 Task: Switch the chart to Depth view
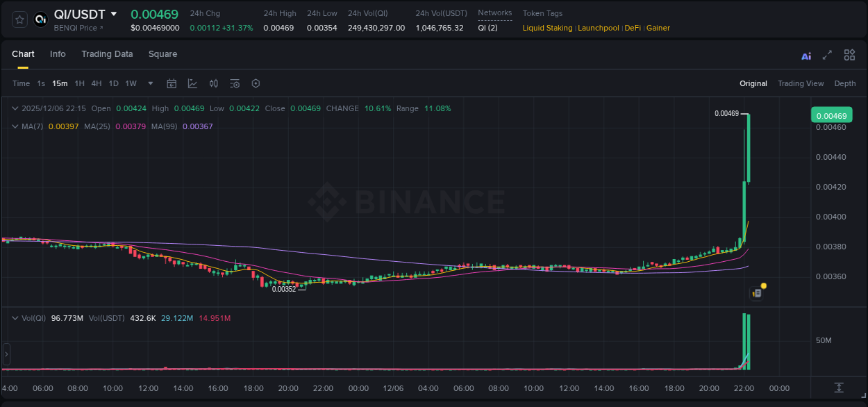click(845, 83)
